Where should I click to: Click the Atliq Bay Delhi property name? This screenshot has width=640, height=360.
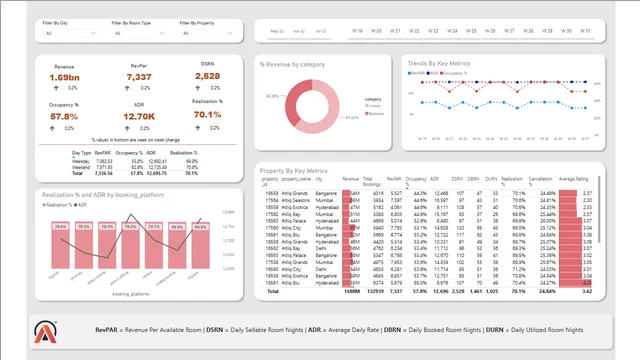(x=291, y=249)
